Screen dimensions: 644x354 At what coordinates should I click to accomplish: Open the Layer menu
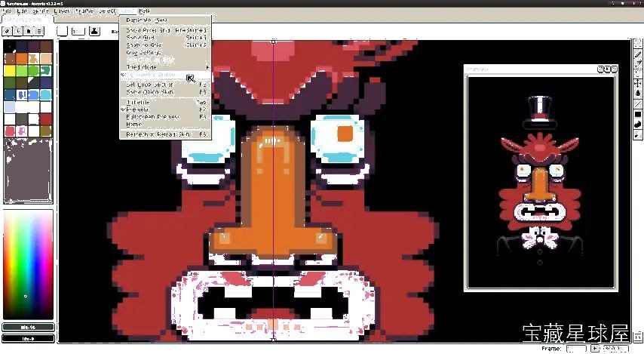62,11
